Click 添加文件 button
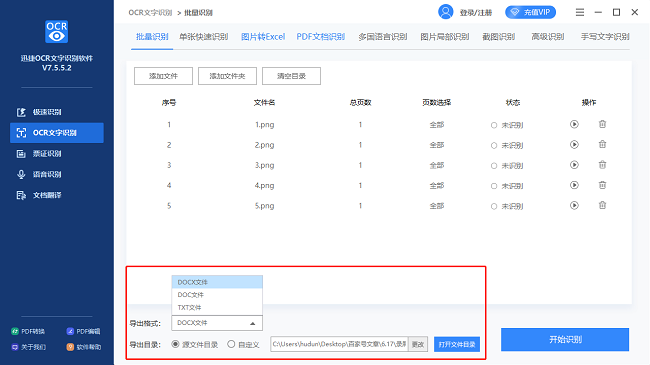 click(x=163, y=76)
